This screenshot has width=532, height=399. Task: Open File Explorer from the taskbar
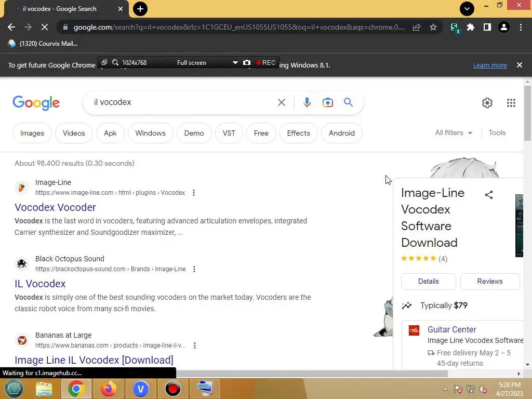(44, 389)
